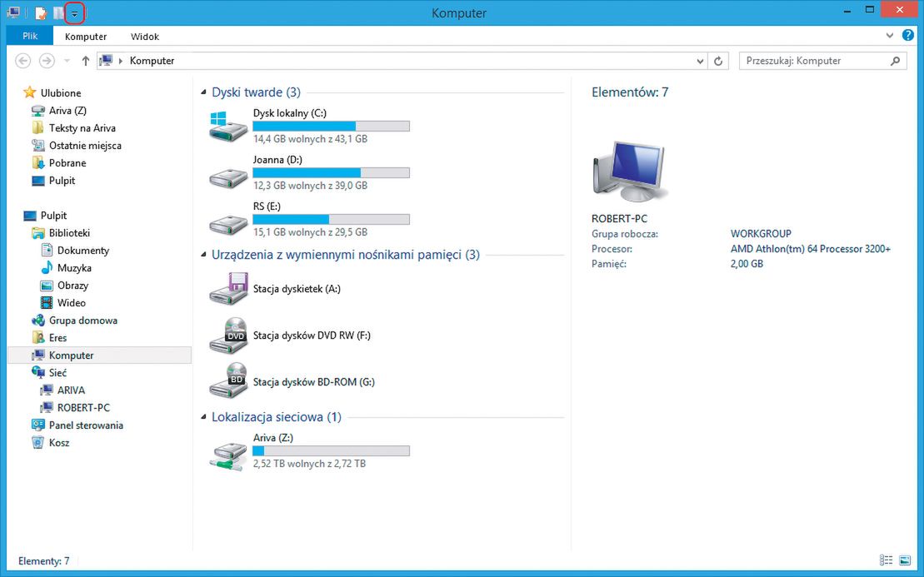Select the BD-ROM (G:) drive icon

click(x=228, y=381)
